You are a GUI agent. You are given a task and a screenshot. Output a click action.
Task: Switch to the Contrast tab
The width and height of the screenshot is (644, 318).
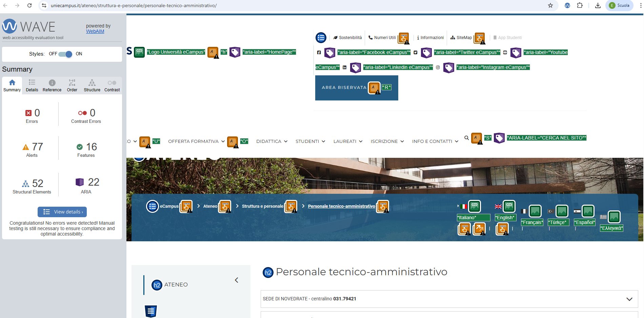coord(112,86)
